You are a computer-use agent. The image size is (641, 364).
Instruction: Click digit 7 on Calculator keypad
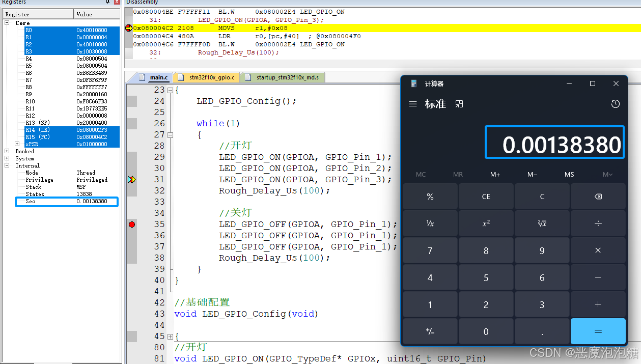point(430,250)
